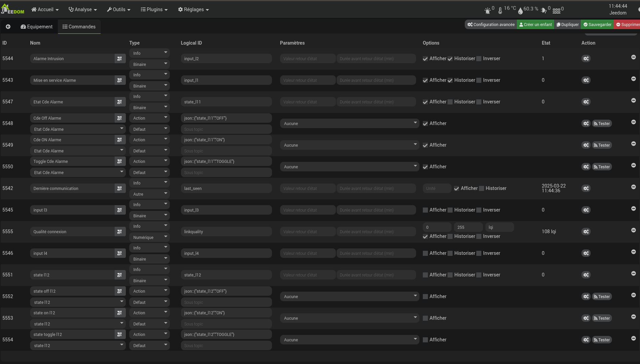Switch to the Equipement tab
The image size is (640, 364).
pos(37,27)
